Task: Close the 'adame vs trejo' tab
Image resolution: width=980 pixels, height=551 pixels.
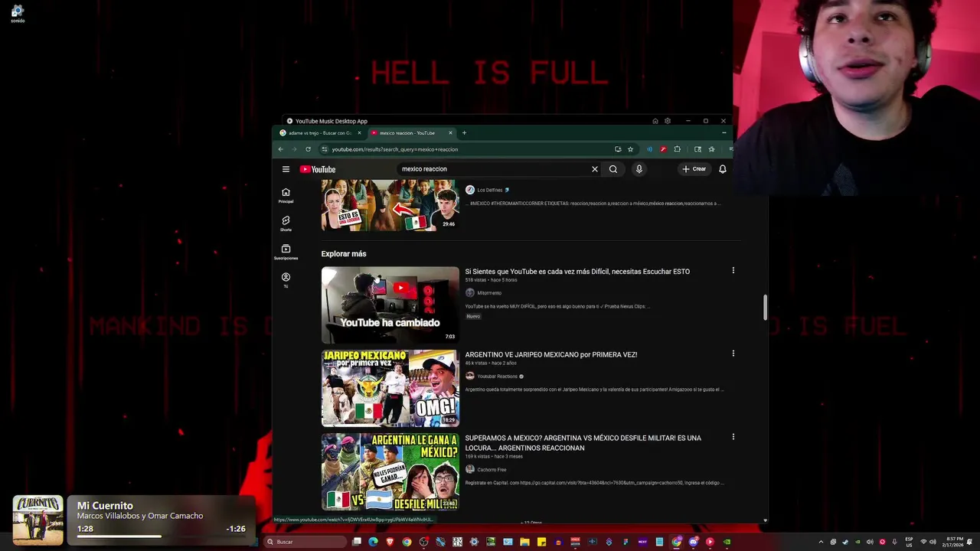Action: [x=359, y=133]
